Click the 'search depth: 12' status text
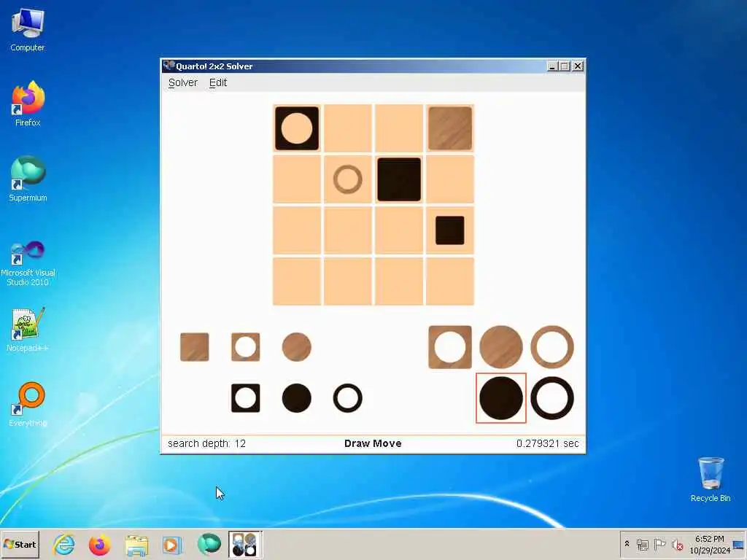This screenshot has width=747, height=560. tap(206, 443)
